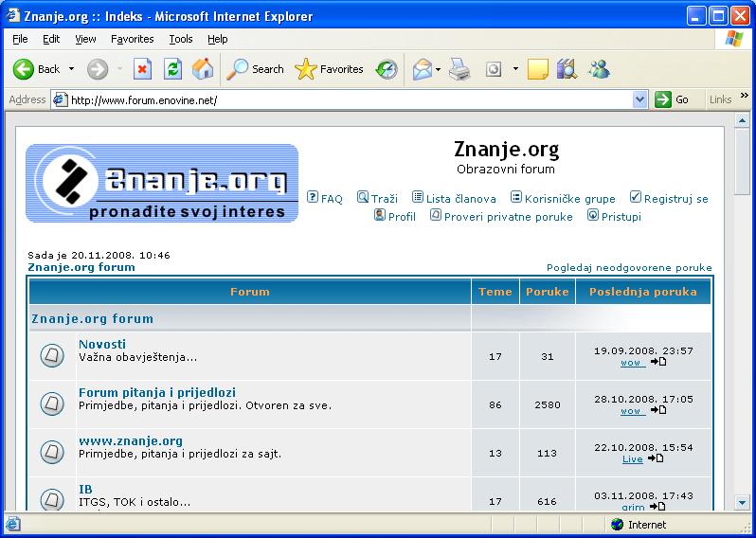
Task: Open Search magnifier in toolbar
Action: coord(237,69)
